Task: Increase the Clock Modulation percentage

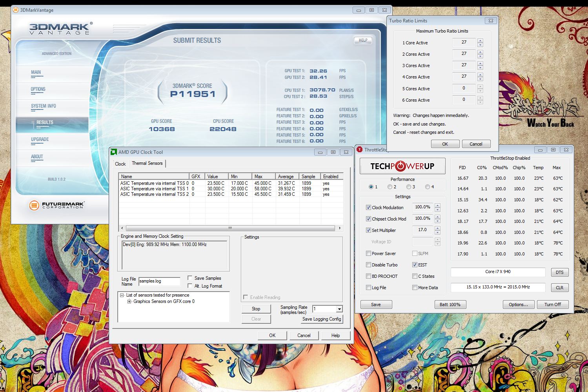Action: [437, 205]
